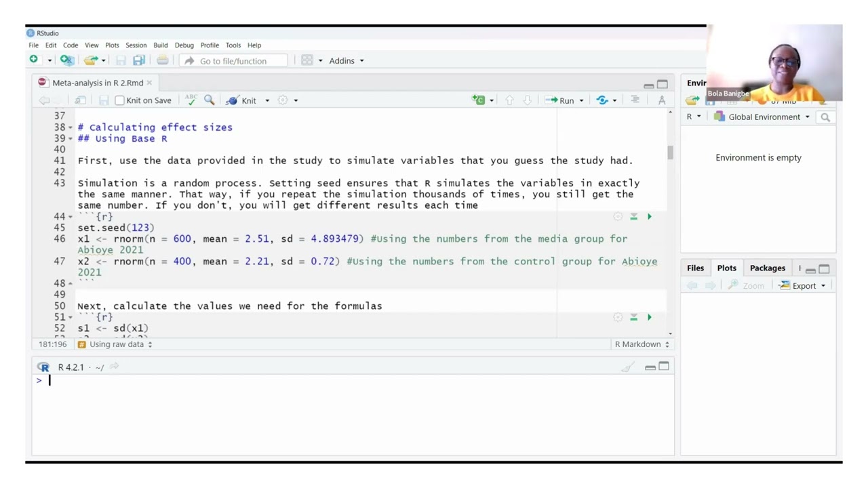
Task: Click the visual editor compass icon
Action: (x=662, y=100)
